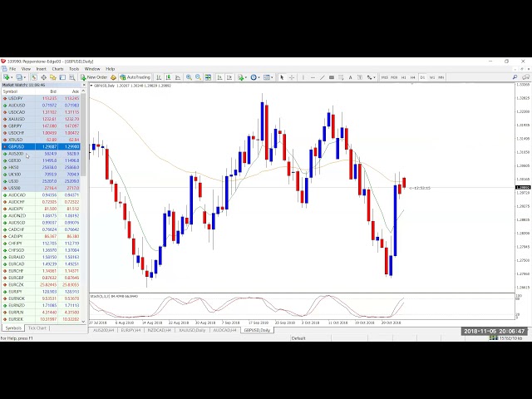Image resolution: width=532 pixels, height=399 pixels.
Task: Switch chart to H1 timeframe
Action: click(x=404, y=77)
